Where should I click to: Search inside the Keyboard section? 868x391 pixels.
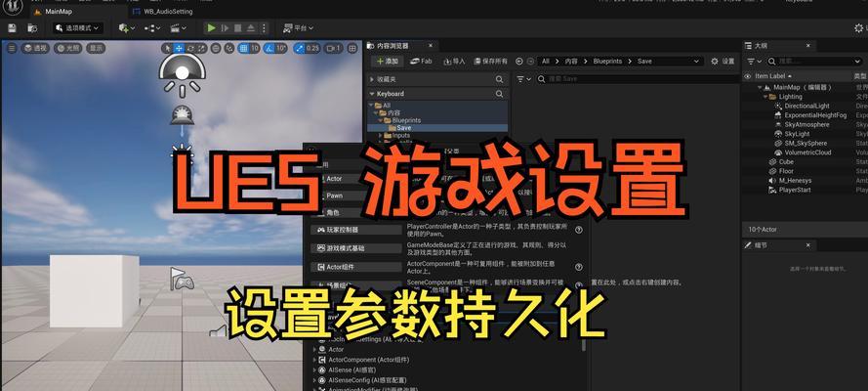pyautogui.click(x=499, y=94)
